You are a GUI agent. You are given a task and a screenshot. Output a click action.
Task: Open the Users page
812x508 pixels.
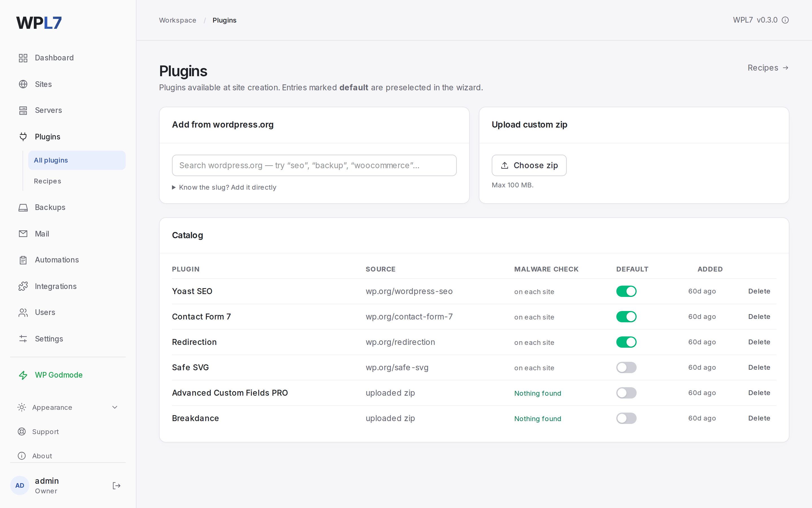pos(68,312)
